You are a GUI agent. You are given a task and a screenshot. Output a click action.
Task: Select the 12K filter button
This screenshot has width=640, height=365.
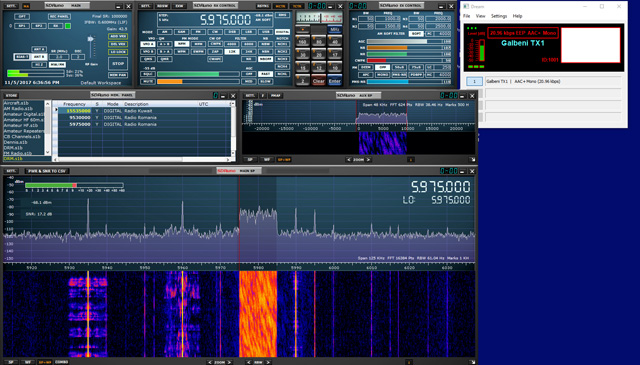(231, 52)
